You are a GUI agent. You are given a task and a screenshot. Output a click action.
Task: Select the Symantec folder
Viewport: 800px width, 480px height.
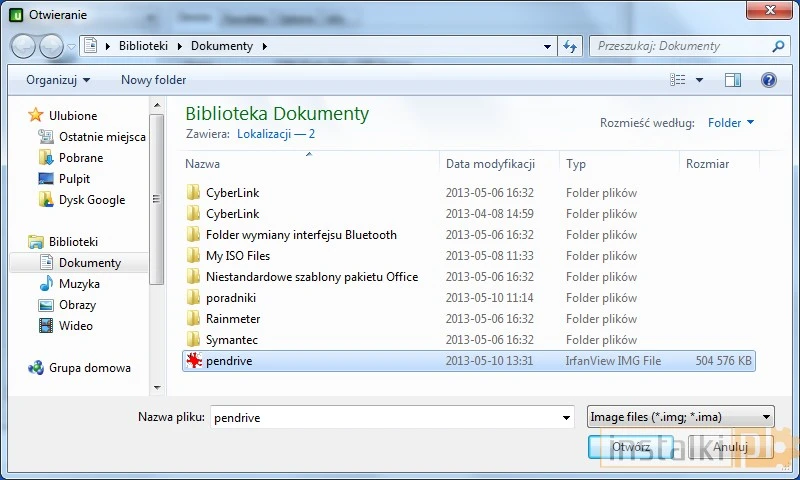[x=468, y=340]
